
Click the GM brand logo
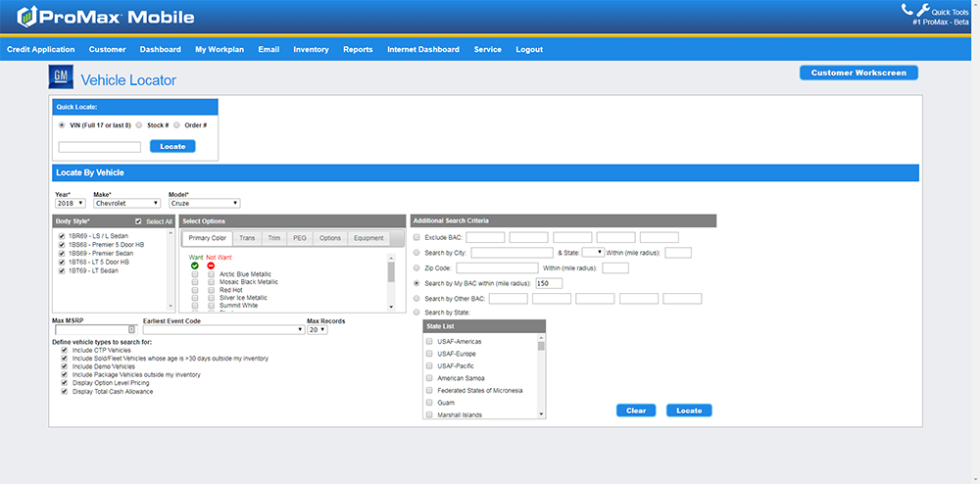(61, 77)
